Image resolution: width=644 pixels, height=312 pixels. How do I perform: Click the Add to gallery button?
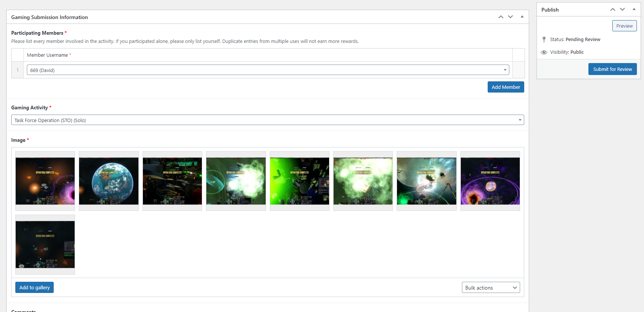(x=34, y=287)
